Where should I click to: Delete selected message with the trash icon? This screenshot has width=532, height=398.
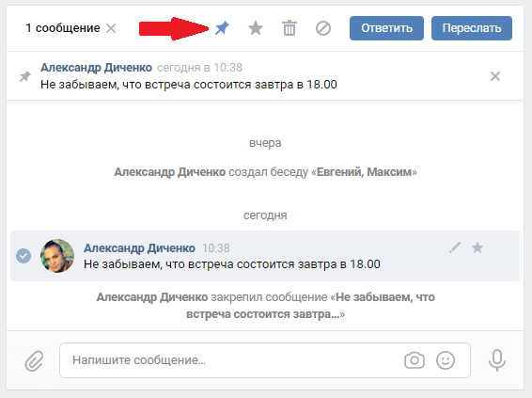tap(289, 28)
